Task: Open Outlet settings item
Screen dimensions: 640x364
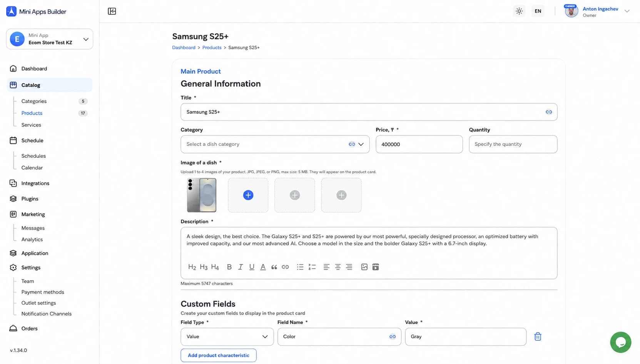Action: [38, 303]
